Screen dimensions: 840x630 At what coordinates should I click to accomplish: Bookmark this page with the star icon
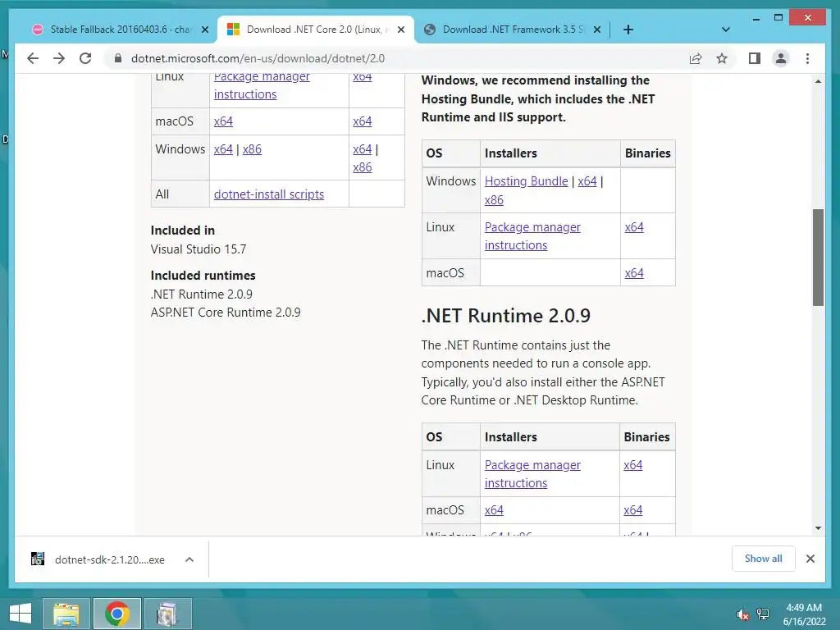pos(722,58)
